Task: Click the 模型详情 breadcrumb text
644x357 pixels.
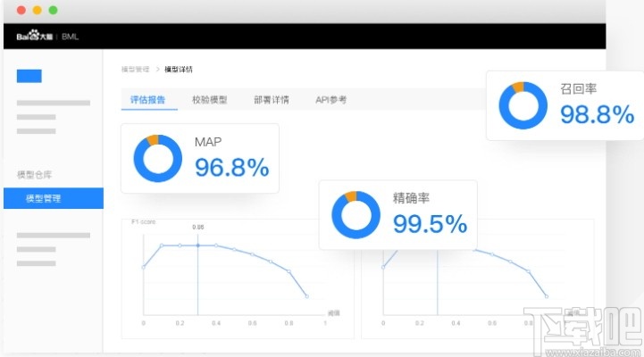Action: 179,70
